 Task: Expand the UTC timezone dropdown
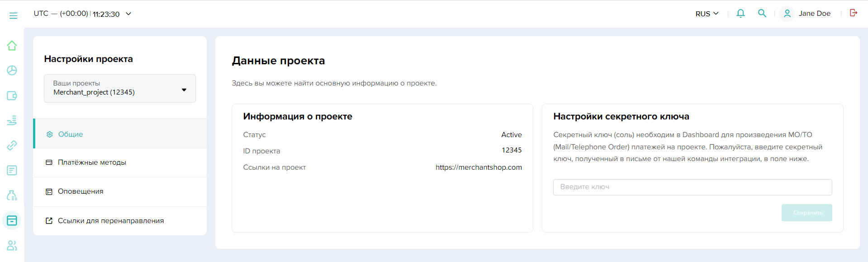(128, 14)
